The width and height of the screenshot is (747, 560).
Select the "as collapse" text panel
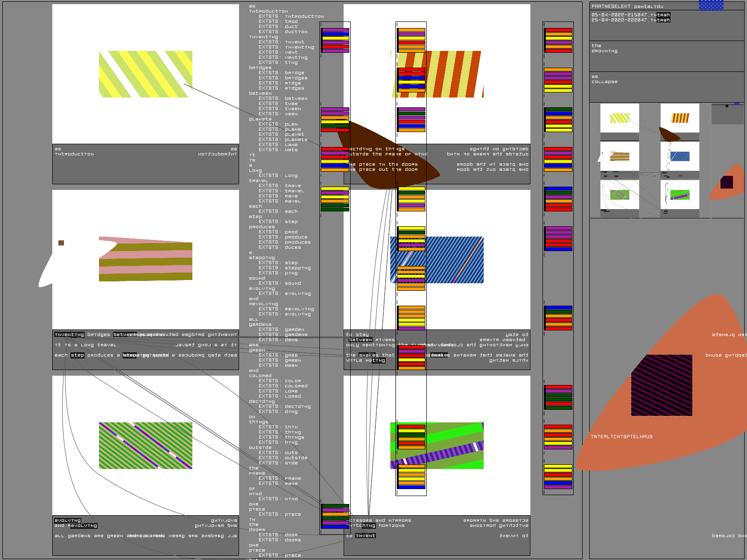[666, 86]
